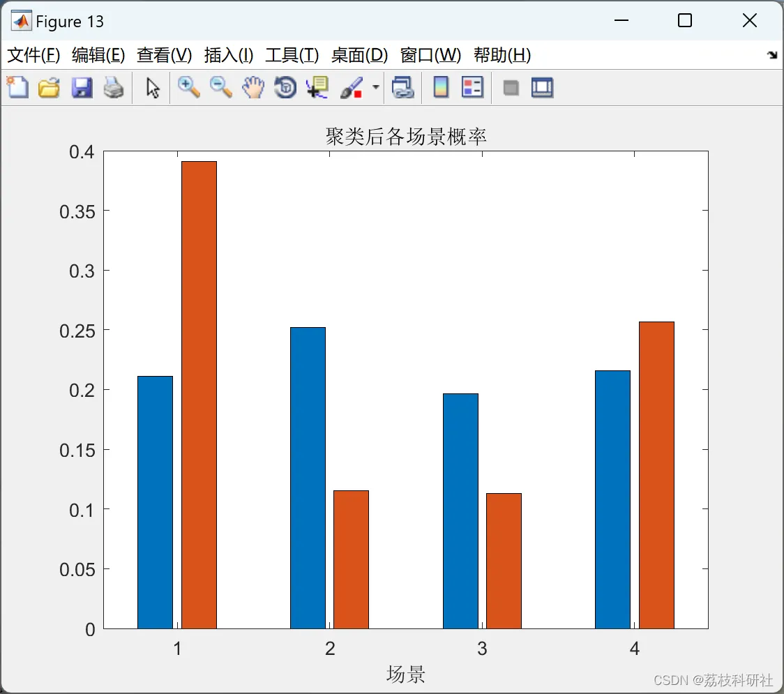The height and width of the screenshot is (694, 784).
Task: Click the y-axis tick label 0.25
Action: click(x=77, y=331)
